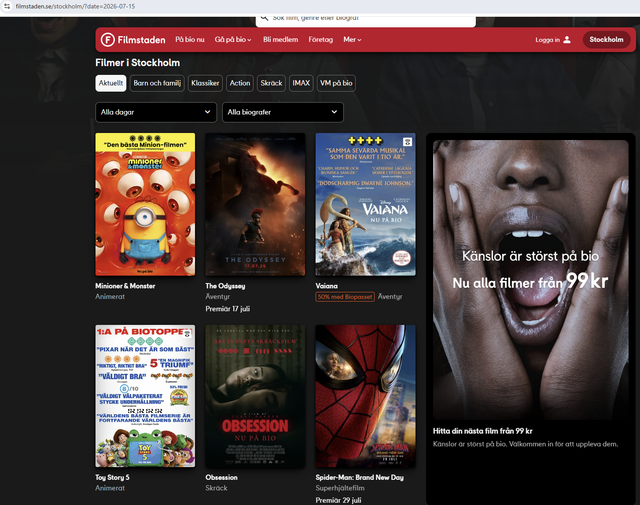Open the Alla biografer dropdown

tap(283, 112)
